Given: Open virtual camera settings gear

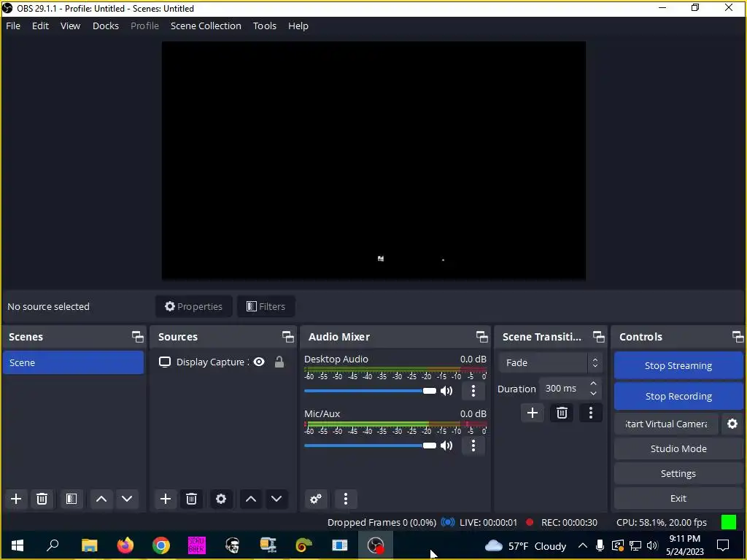Looking at the screenshot, I should [x=732, y=424].
